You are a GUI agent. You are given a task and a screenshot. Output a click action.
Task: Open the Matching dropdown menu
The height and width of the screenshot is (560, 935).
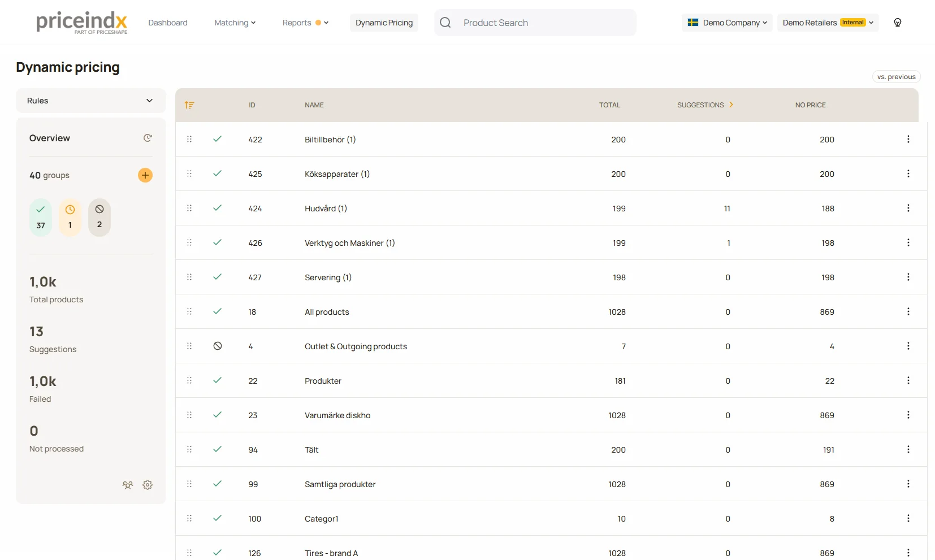point(235,23)
